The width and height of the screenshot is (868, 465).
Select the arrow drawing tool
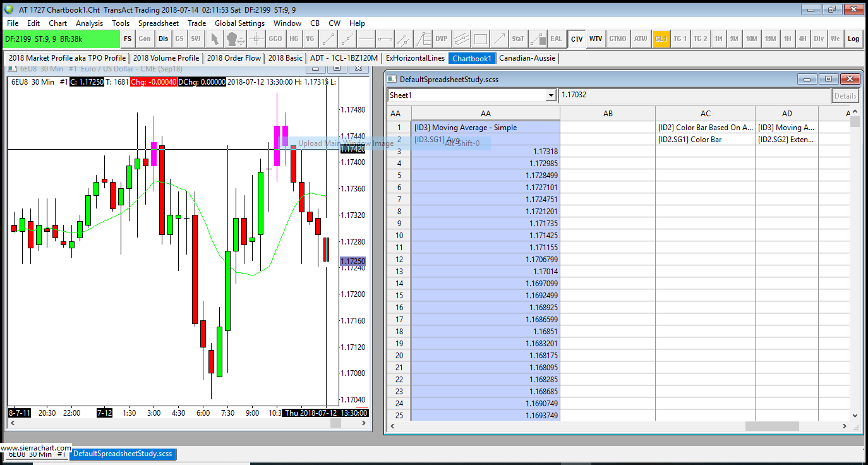tap(500, 39)
